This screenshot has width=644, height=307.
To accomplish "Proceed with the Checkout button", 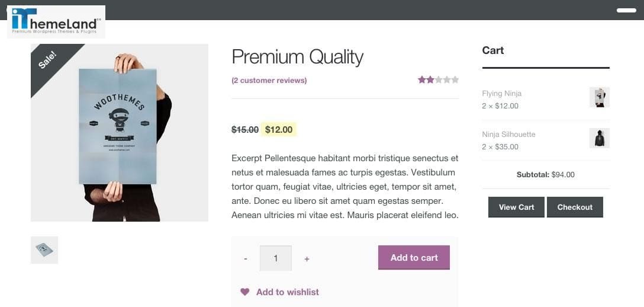I will (575, 207).
